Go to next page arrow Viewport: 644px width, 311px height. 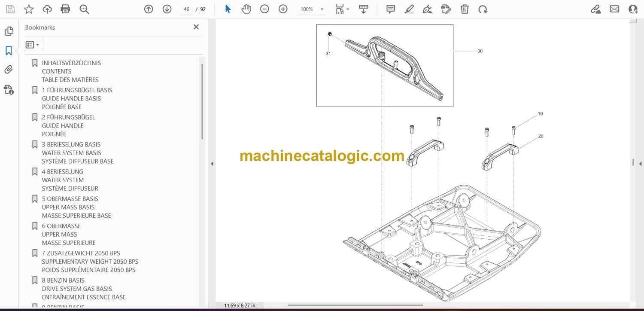(x=167, y=9)
